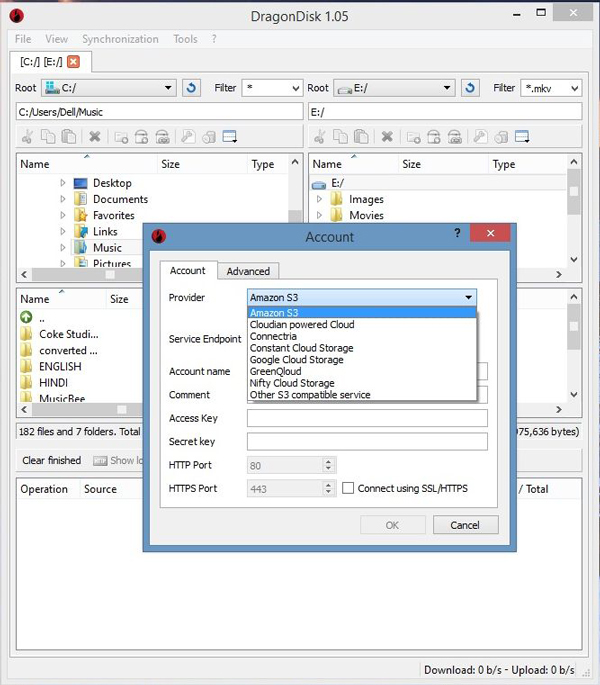The image size is (600, 685).
Task: Enable Connect using SSL/HTTPS checkbox
Action: 348,488
